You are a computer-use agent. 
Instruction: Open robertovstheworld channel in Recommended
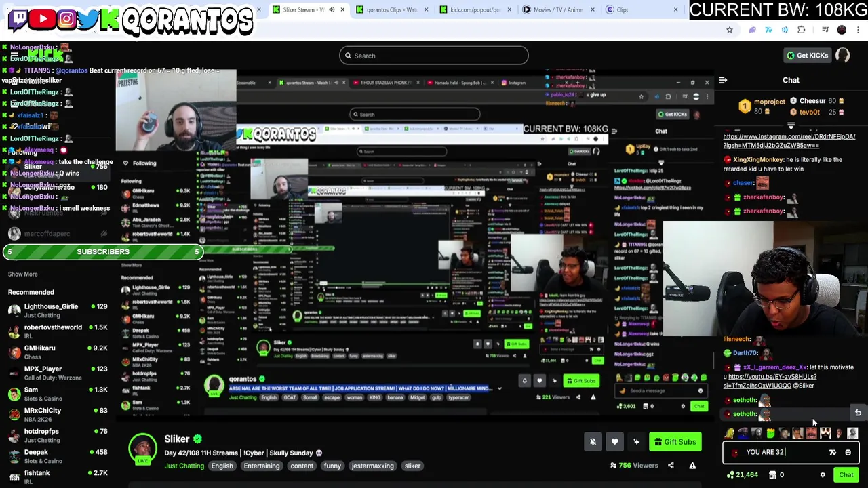[58, 331]
